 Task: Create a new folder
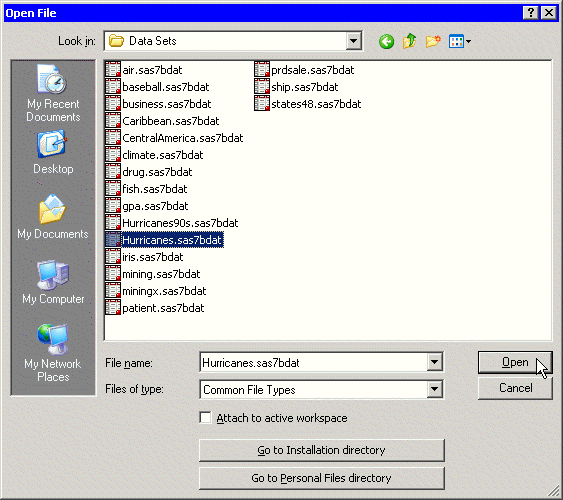[x=433, y=41]
